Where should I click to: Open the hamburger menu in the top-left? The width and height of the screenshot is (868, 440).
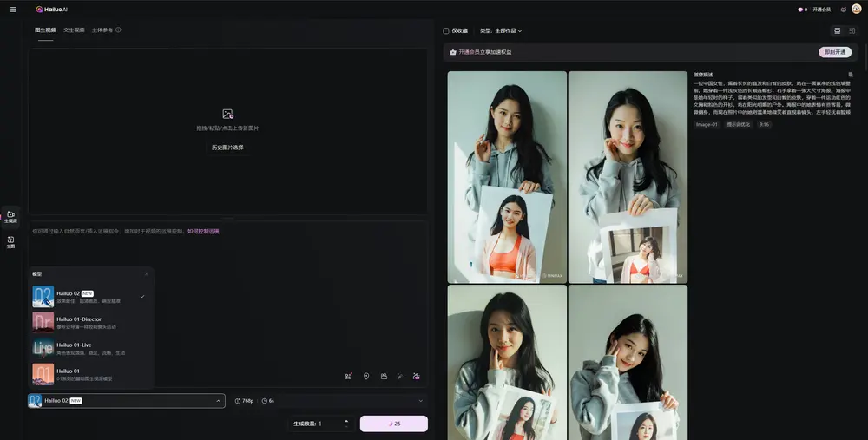pyautogui.click(x=12, y=10)
